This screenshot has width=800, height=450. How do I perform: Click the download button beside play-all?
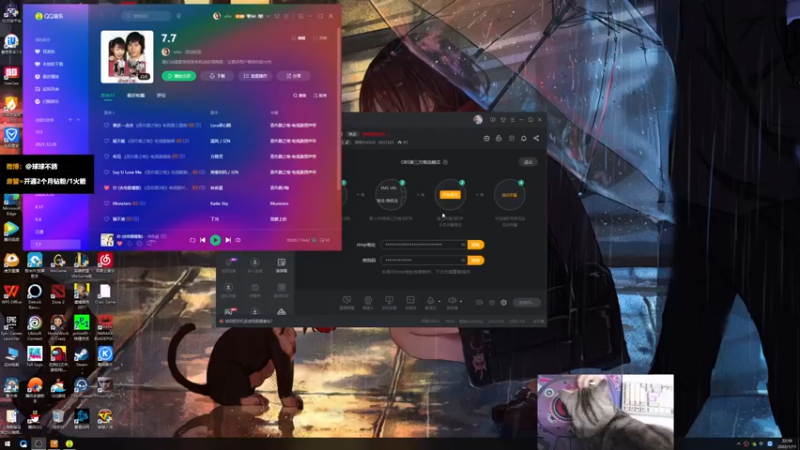pyautogui.click(x=217, y=76)
